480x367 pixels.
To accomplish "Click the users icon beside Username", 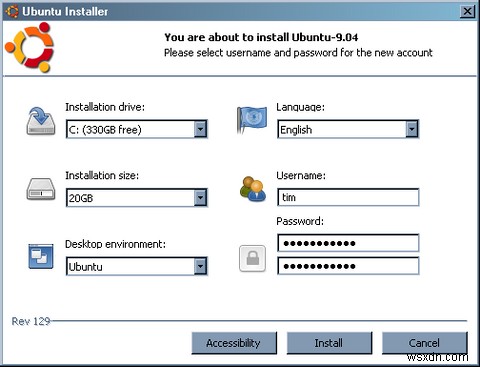I will pos(253,189).
